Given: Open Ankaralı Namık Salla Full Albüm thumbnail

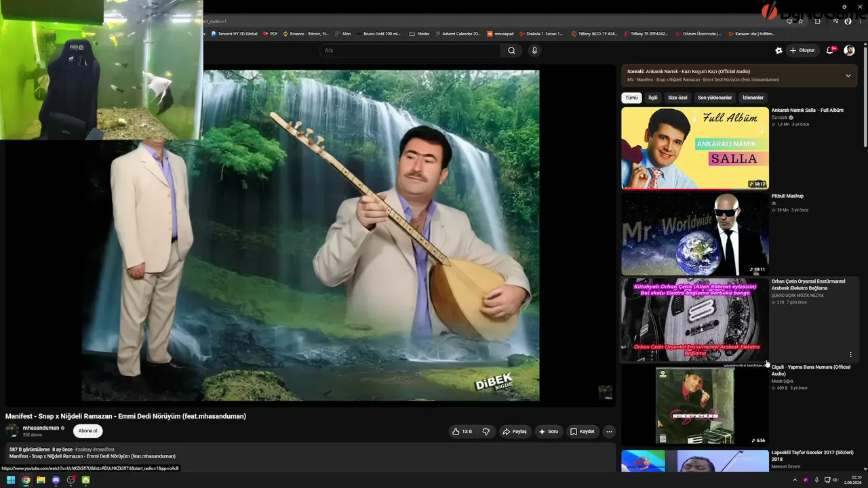Looking at the screenshot, I should (695, 148).
